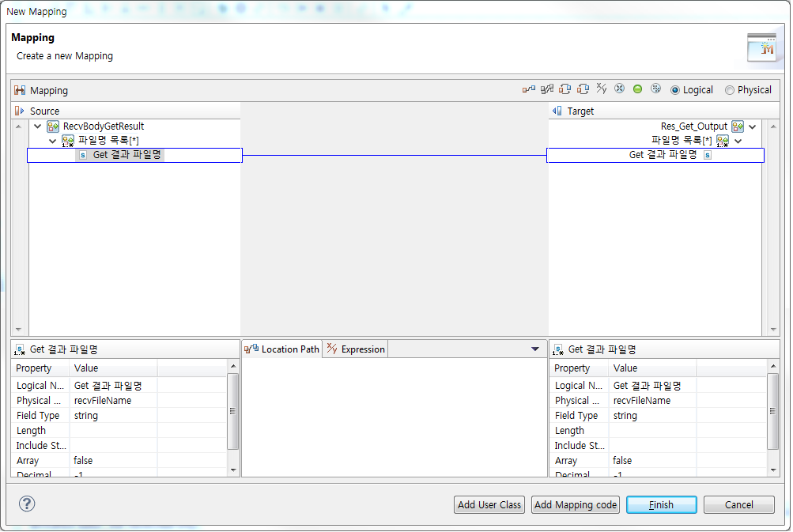Click the copy-down mapping toolbar icon
Viewport: 793px width, 532px height.
click(565, 89)
